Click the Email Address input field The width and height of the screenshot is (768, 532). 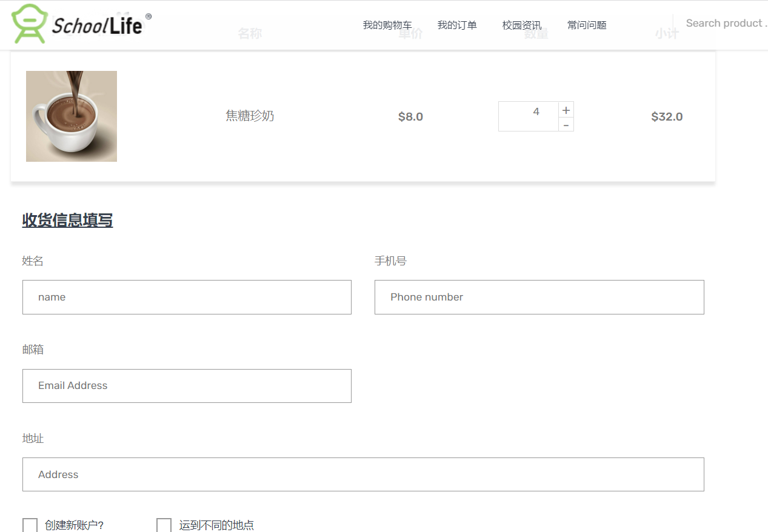[187, 386]
